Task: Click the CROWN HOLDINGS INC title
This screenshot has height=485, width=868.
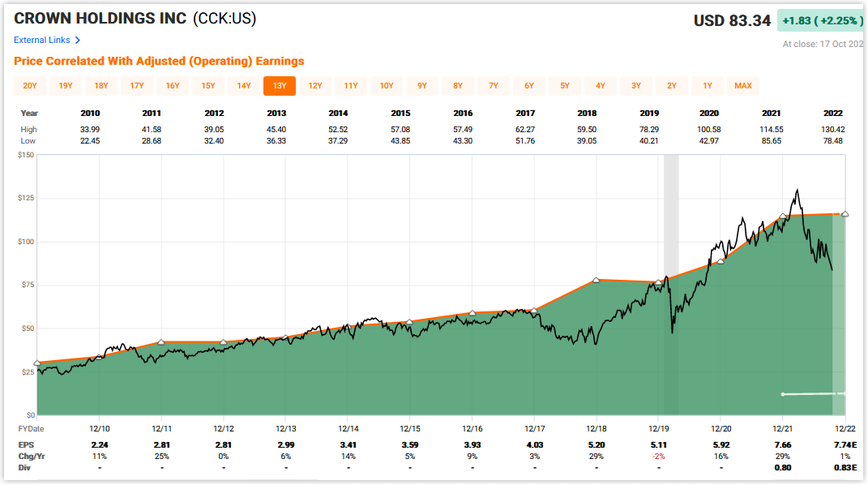Action: [100, 19]
